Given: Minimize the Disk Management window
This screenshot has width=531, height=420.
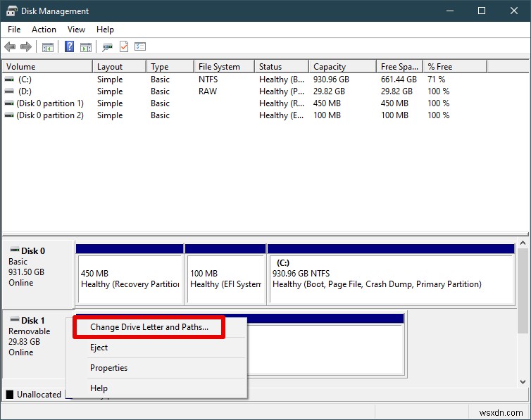Looking at the screenshot, I should point(450,11).
